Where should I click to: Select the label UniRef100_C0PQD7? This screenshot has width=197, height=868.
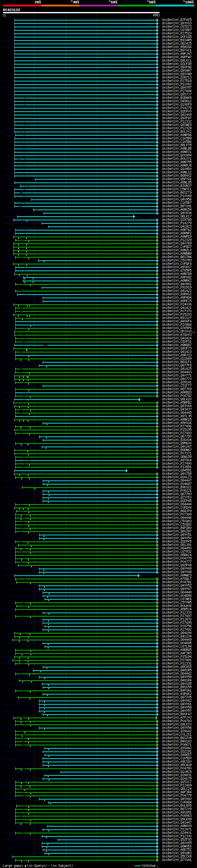[x=177, y=247]
